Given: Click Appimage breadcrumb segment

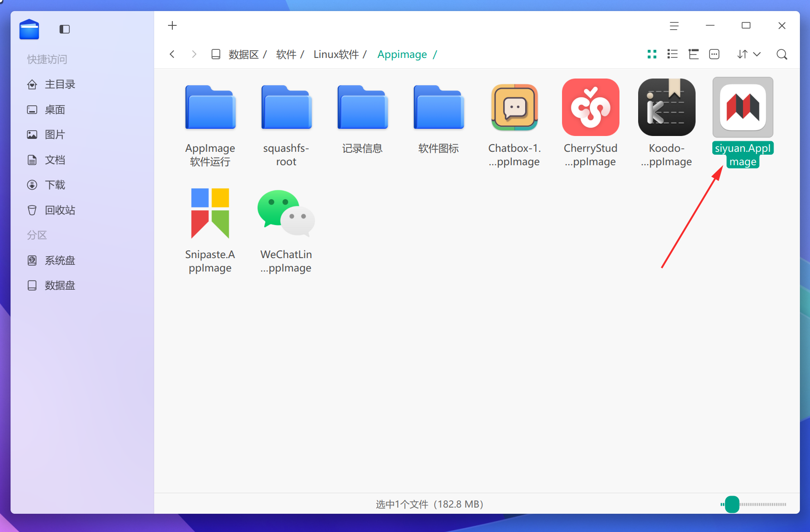Looking at the screenshot, I should pos(402,55).
